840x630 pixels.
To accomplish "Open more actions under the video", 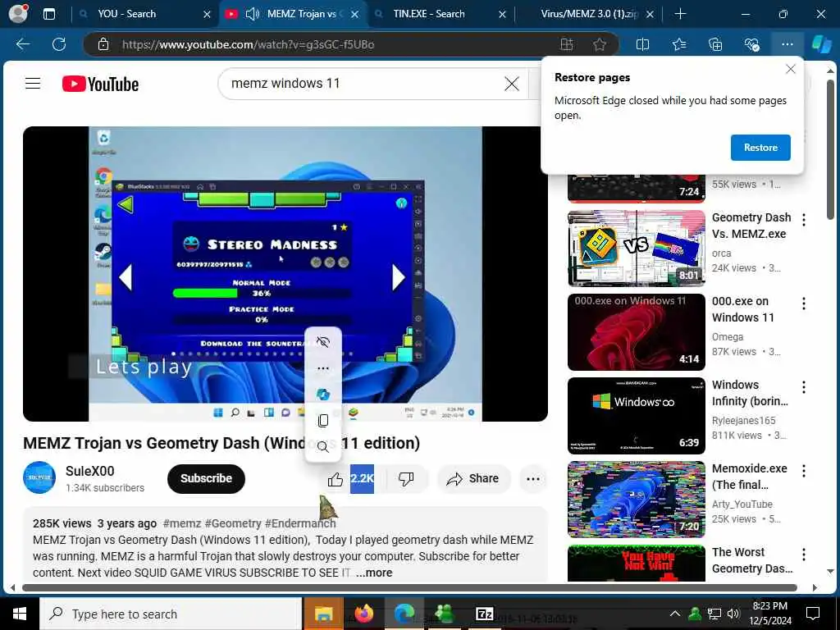I will click(533, 479).
